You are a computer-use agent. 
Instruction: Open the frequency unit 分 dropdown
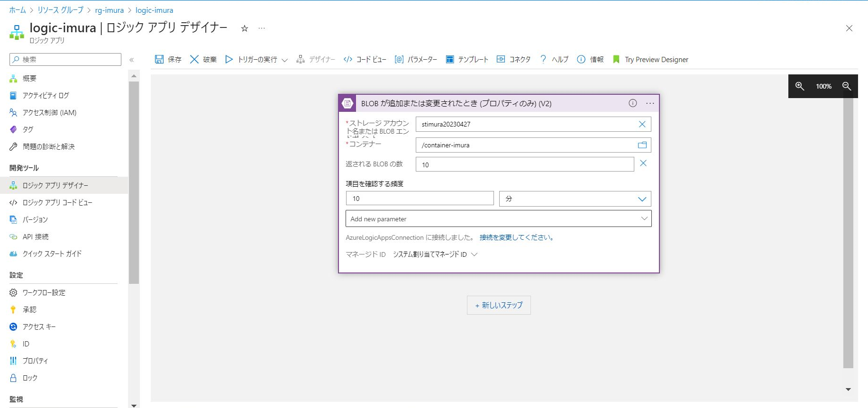(575, 199)
